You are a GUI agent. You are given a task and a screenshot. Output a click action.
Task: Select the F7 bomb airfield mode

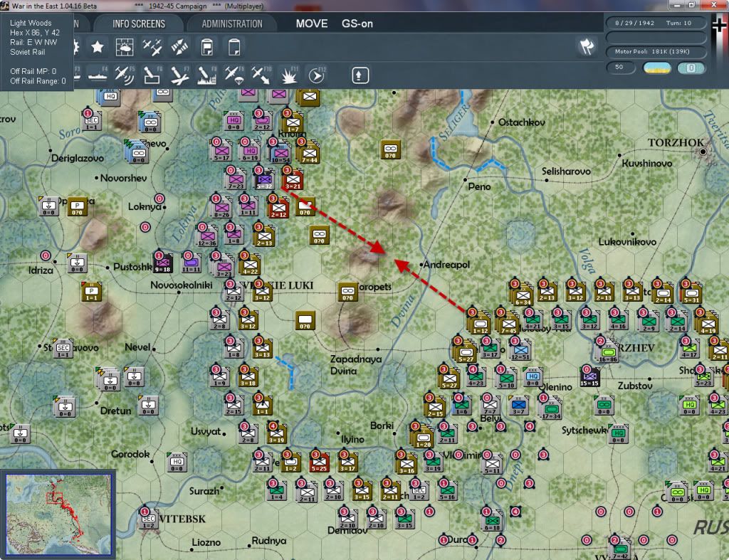pos(179,75)
